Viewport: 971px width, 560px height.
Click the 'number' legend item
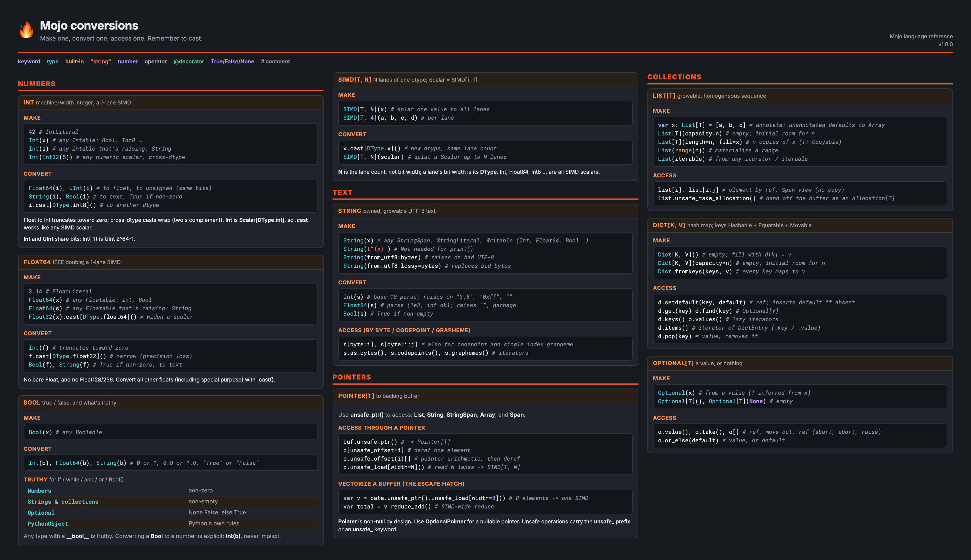[128, 62]
